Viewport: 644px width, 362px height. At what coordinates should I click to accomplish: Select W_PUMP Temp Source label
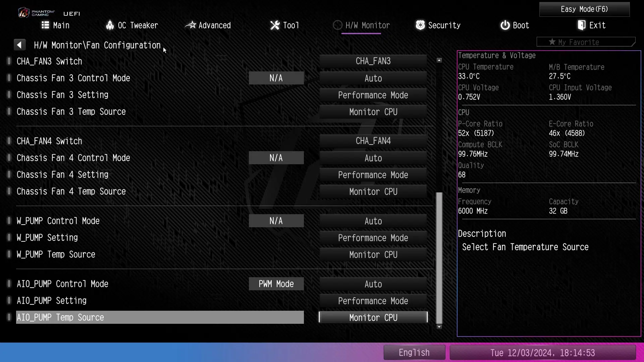pos(56,254)
